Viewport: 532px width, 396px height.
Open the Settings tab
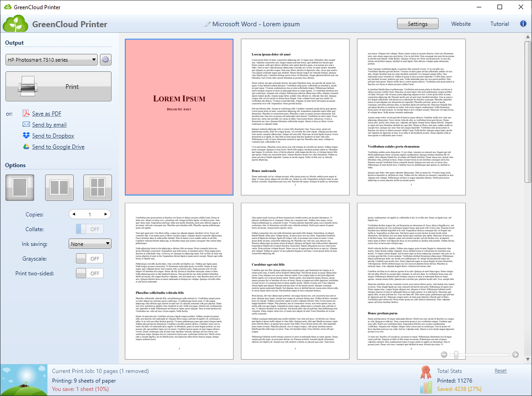point(417,24)
